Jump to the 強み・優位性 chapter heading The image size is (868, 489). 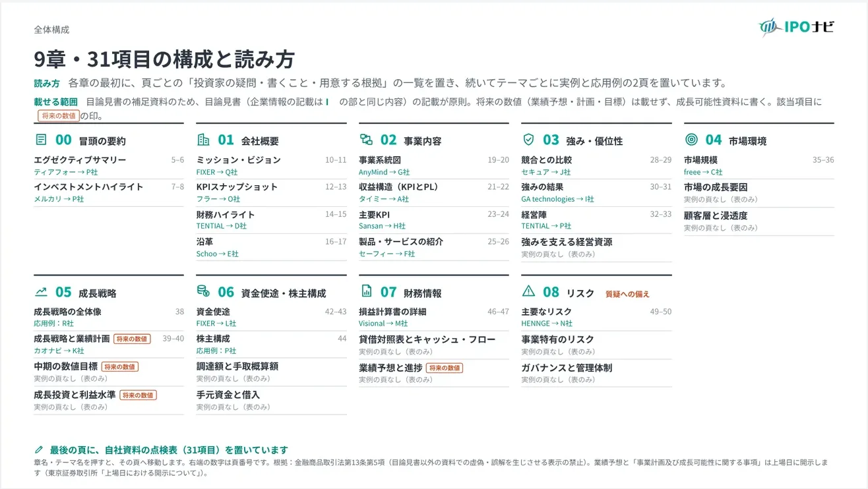point(595,141)
